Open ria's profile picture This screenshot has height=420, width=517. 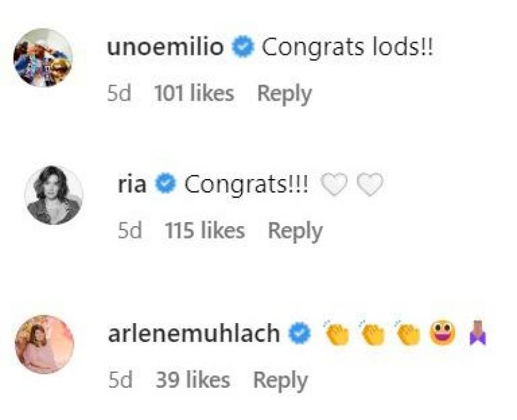tap(54, 195)
